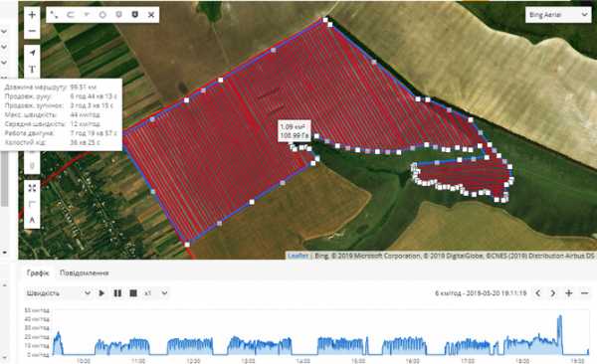Click the dark shield polygon tool icon
Image resolution: width=597 pixels, height=364 pixels.
point(134,15)
